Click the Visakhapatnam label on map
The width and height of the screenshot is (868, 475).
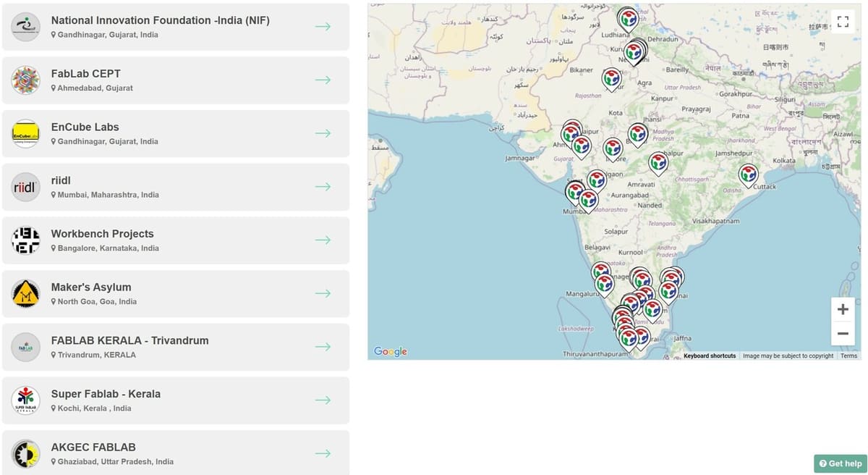click(715, 220)
